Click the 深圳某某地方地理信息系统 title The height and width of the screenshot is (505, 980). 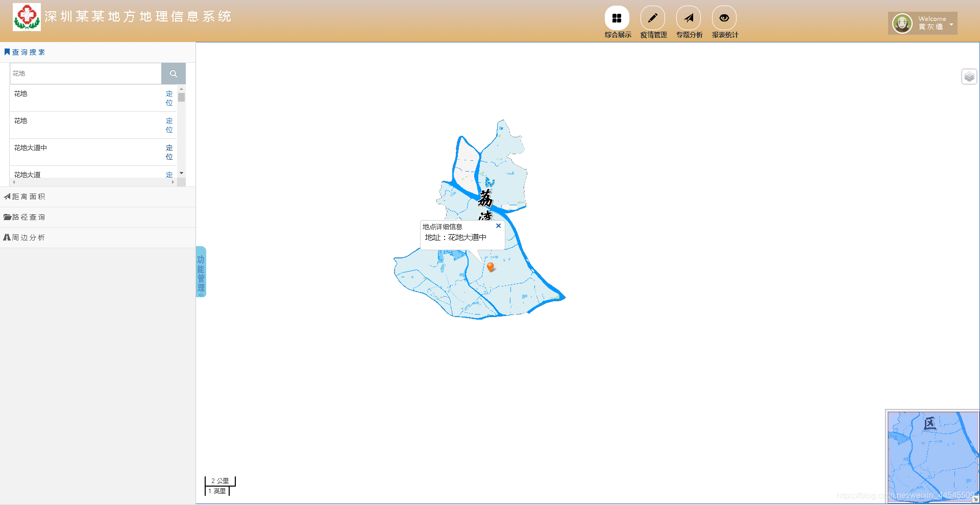(x=138, y=16)
